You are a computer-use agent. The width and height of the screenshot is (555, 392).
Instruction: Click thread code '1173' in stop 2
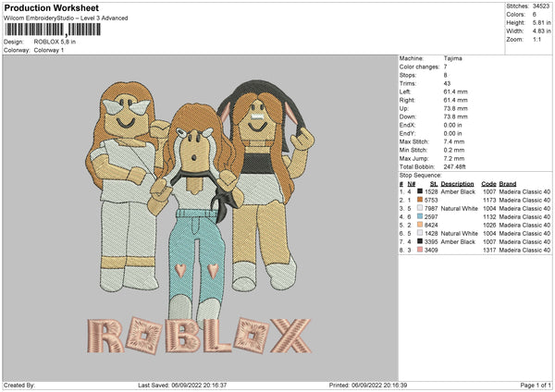click(489, 200)
